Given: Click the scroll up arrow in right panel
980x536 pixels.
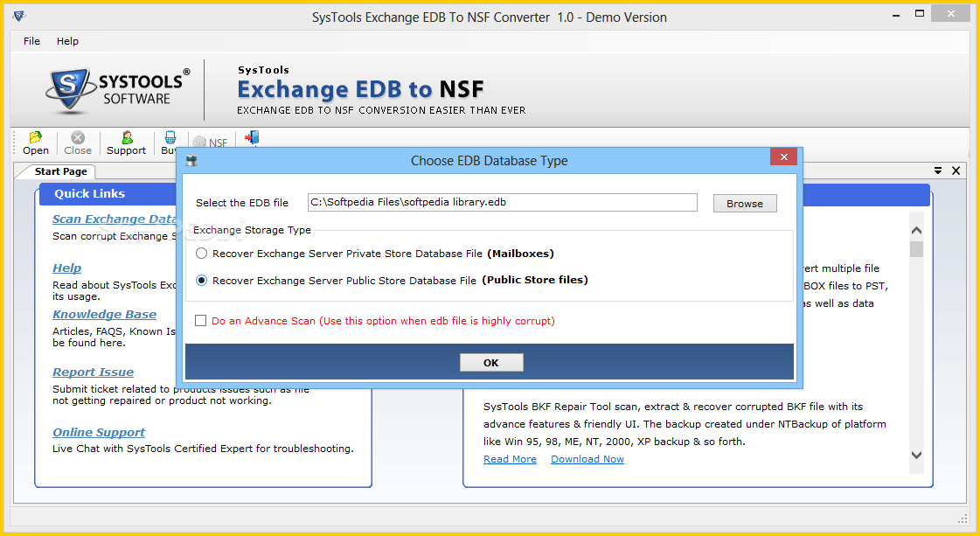Looking at the screenshot, I should coord(916,230).
